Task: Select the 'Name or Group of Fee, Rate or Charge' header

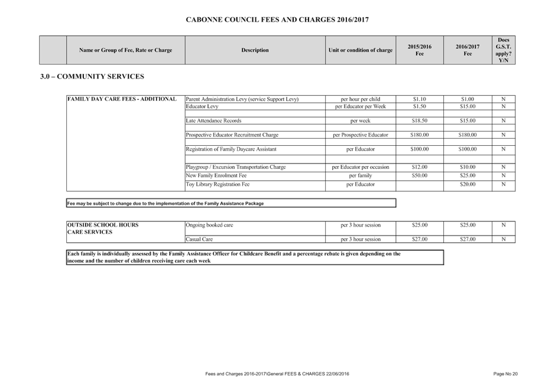Action: click(126, 50)
